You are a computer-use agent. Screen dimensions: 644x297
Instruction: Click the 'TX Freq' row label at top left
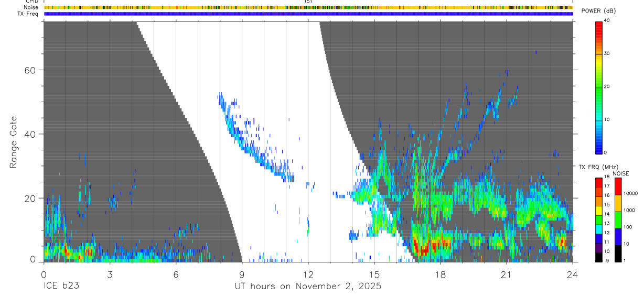coord(28,14)
